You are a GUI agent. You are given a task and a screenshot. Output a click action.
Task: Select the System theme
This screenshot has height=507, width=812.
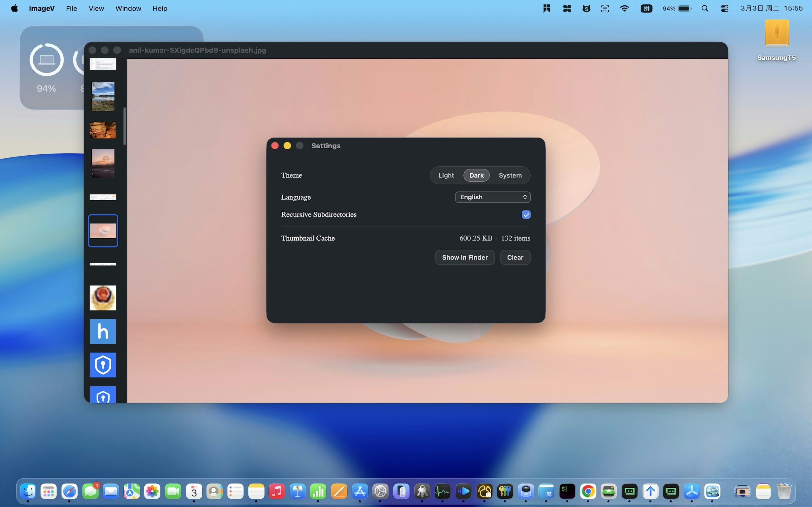point(510,175)
